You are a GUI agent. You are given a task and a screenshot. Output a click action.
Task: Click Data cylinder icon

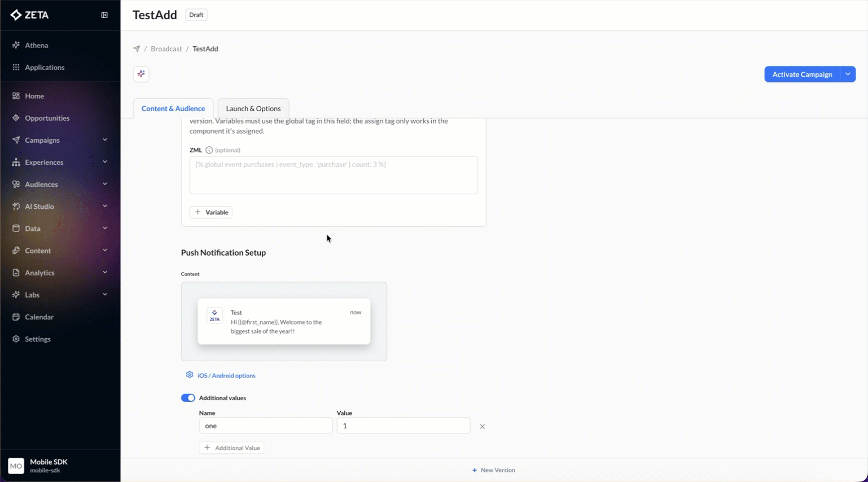pyautogui.click(x=16, y=228)
